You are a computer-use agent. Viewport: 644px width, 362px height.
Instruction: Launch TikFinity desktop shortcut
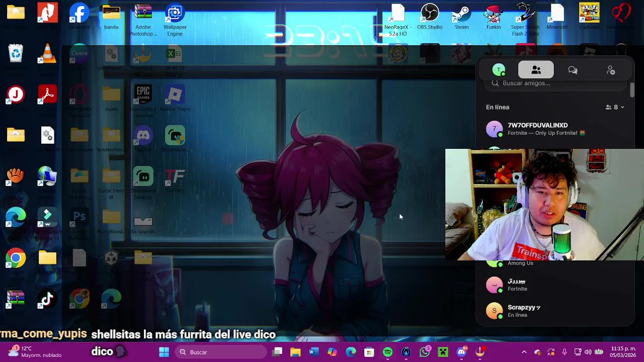click(175, 180)
